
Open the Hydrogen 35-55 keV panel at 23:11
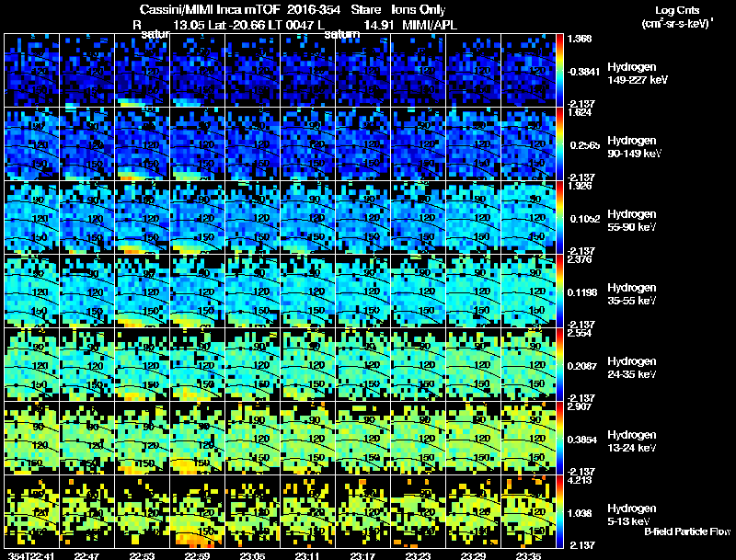(x=307, y=291)
